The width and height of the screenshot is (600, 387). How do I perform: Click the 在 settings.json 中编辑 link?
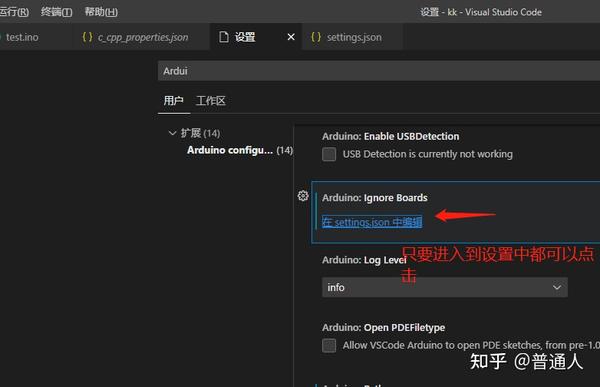point(372,222)
